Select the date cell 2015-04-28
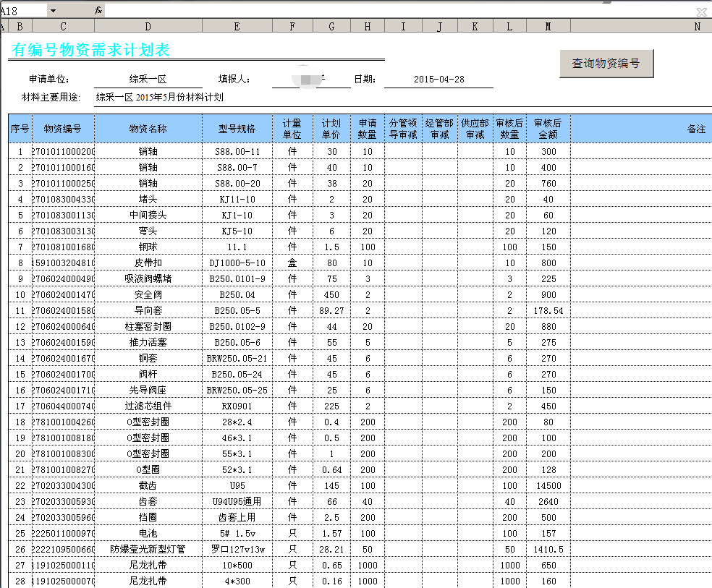Screen dimensions: 712x588 [x=438, y=80]
